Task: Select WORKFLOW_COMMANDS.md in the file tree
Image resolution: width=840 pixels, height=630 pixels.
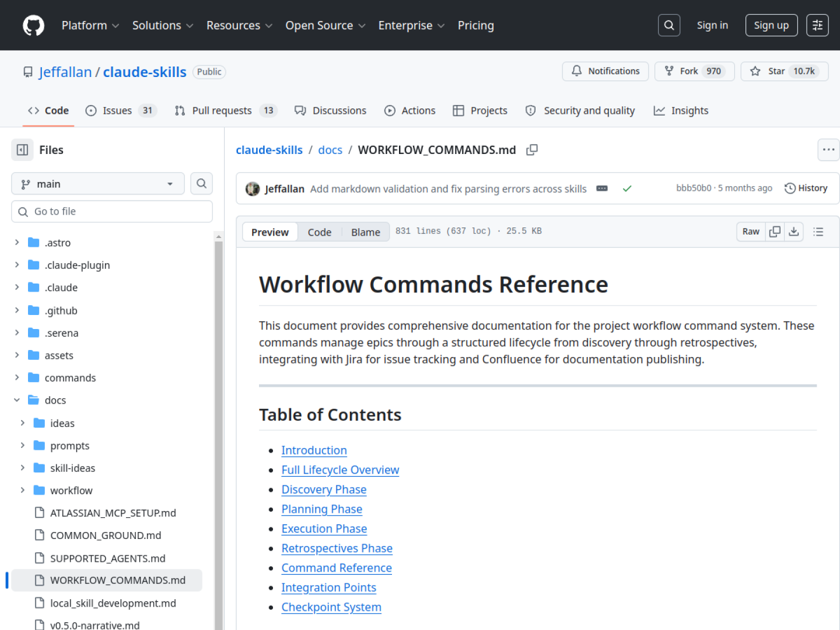Action: [x=107, y=580]
